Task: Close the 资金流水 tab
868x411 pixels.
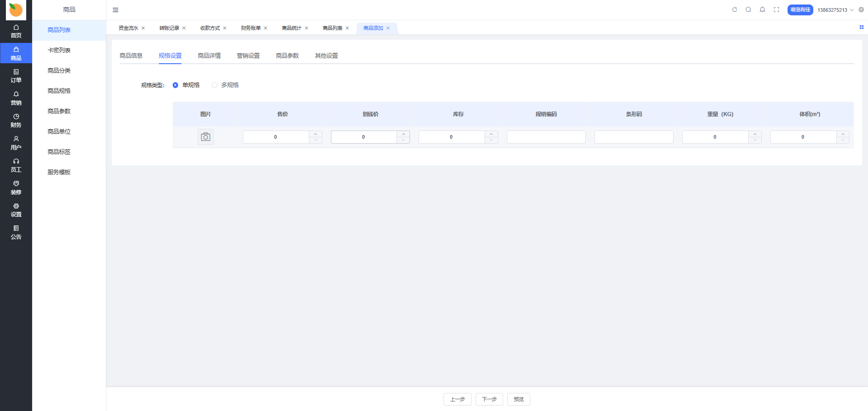Action: tap(143, 28)
